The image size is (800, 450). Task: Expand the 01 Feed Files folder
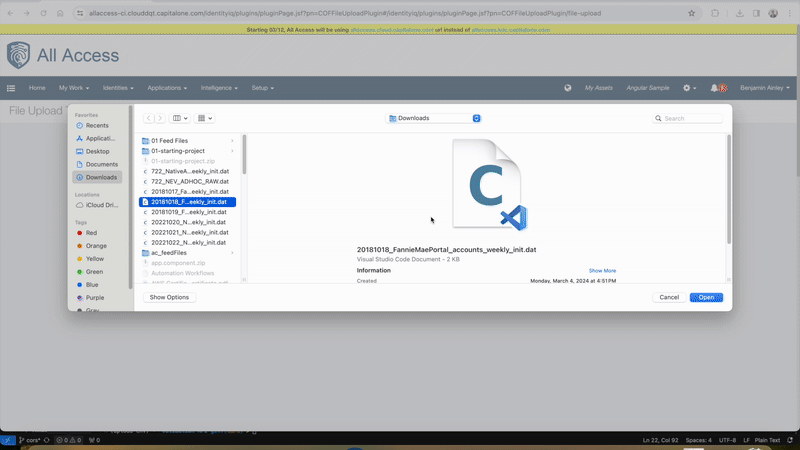[x=232, y=141]
